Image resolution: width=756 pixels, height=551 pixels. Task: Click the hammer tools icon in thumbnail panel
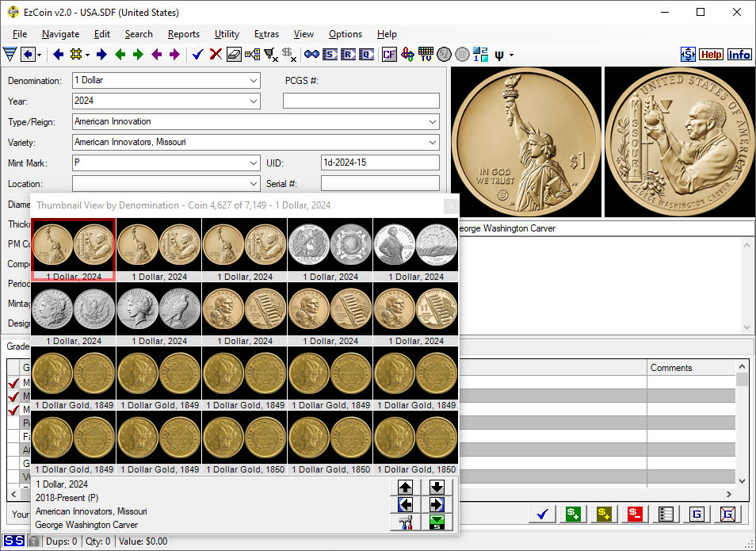coord(405,522)
